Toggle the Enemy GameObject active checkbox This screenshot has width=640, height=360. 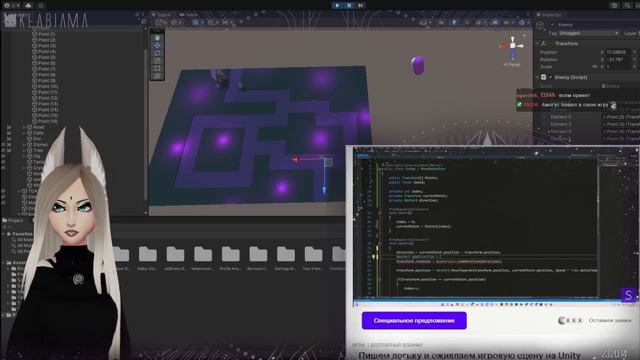tap(553, 25)
